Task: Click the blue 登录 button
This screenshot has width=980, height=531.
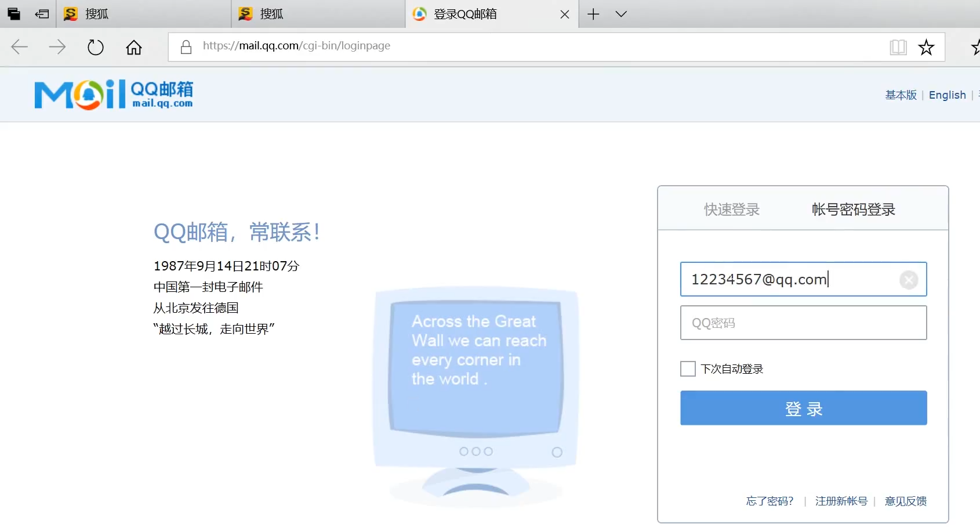Action: click(x=803, y=408)
